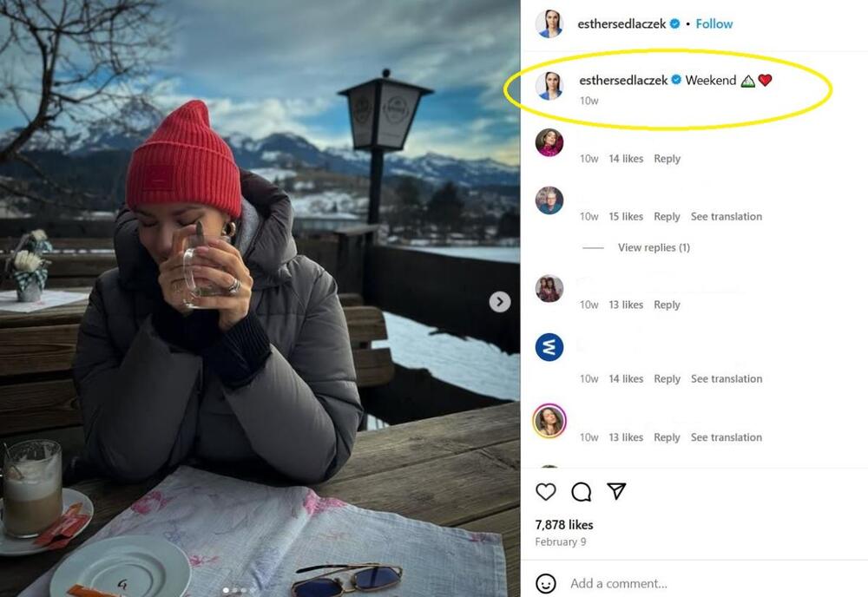Translate the last visible comment

coord(727,437)
